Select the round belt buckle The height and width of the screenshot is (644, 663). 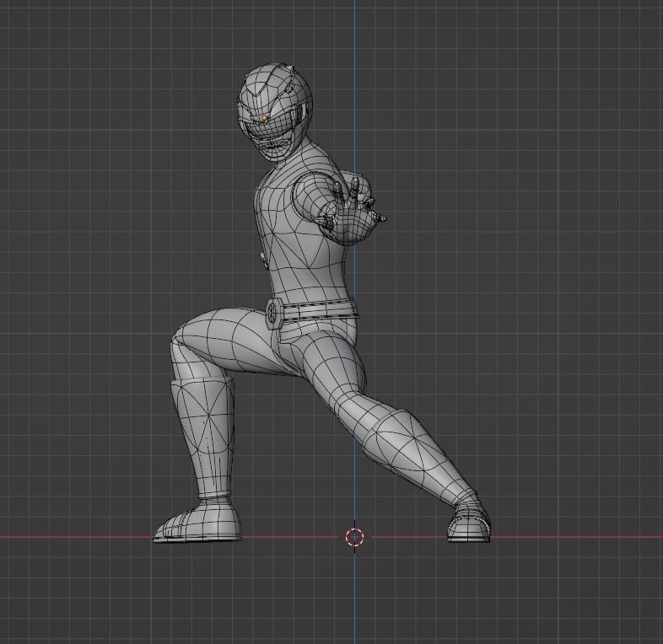click(273, 314)
